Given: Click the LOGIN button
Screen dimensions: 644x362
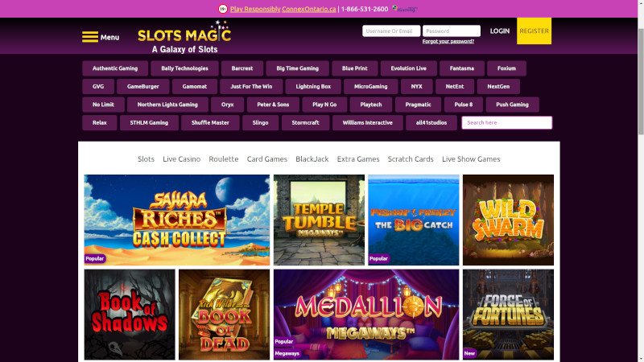Looking at the screenshot, I should [499, 31].
